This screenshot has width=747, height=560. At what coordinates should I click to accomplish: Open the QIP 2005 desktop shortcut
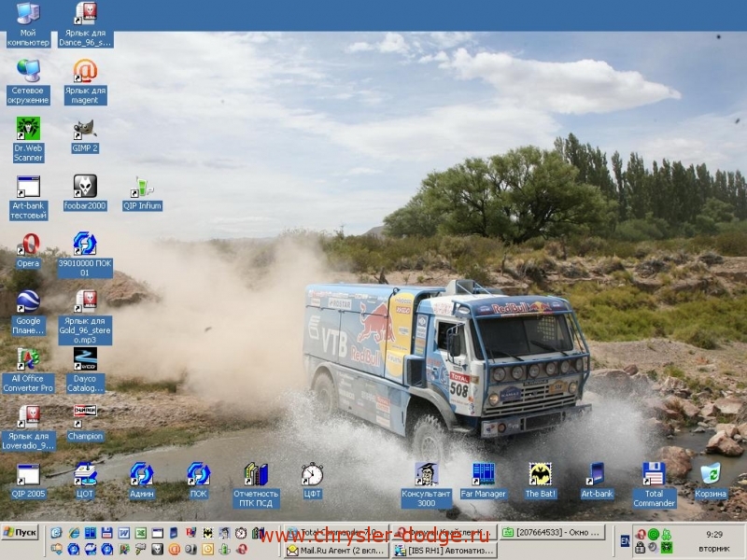click(x=28, y=481)
